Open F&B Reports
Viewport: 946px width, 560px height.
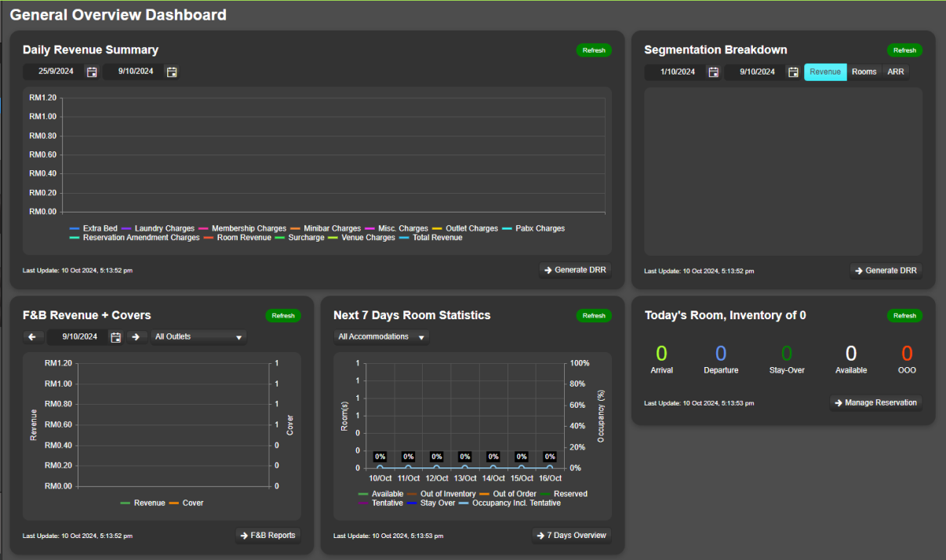267,536
